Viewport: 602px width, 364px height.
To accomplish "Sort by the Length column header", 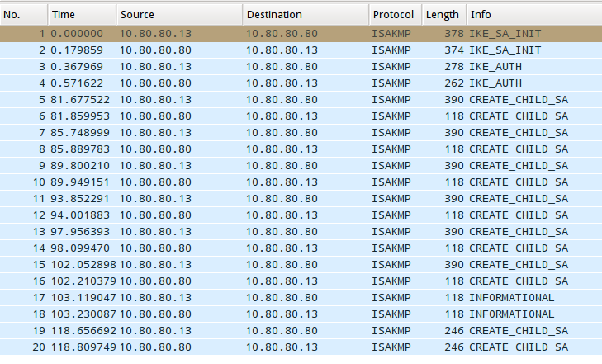I will (444, 15).
